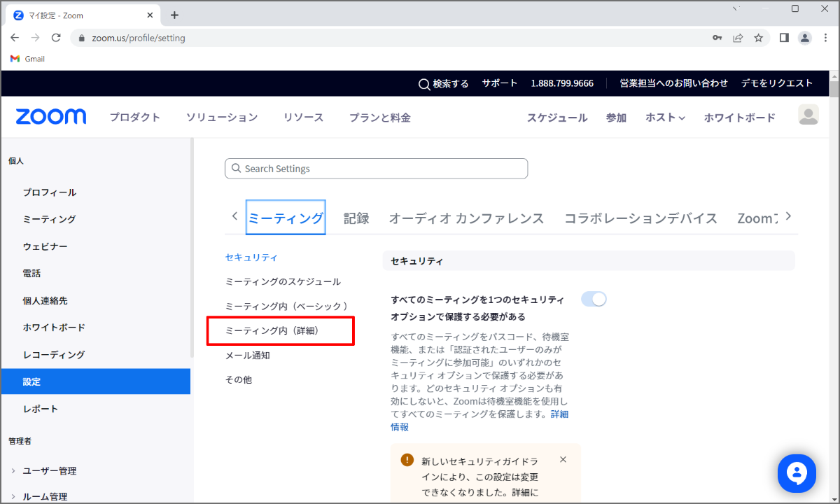Image resolution: width=840 pixels, height=504 pixels.
Task: Open リソース menu
Action: (x=303, y=118)
